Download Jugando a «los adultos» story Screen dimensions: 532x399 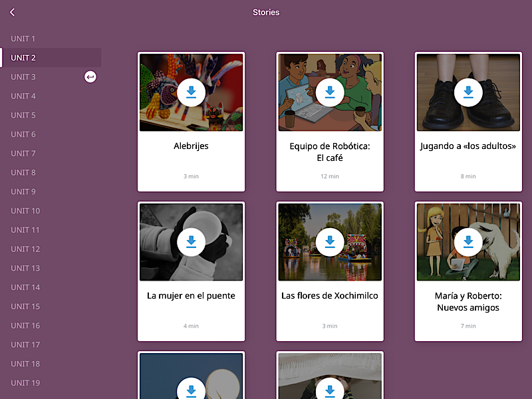(468, 92)
